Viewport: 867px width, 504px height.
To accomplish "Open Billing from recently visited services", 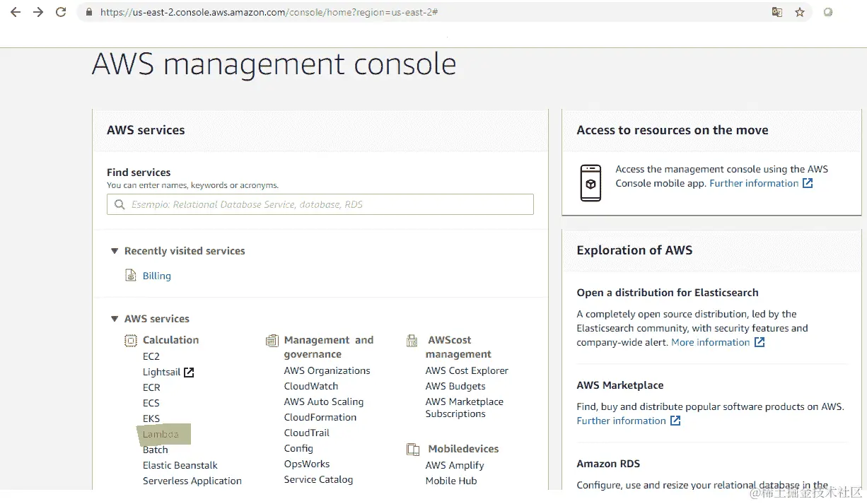I will (x=157, y=276).
